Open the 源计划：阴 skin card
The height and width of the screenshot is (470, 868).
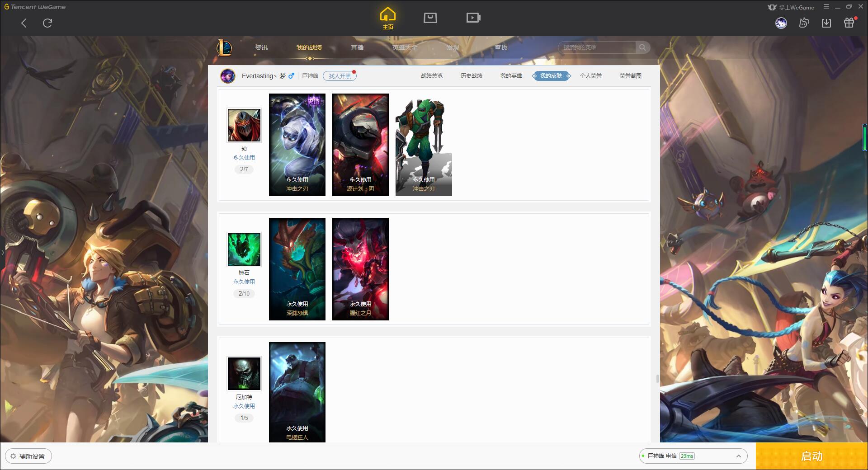point(360,145)
